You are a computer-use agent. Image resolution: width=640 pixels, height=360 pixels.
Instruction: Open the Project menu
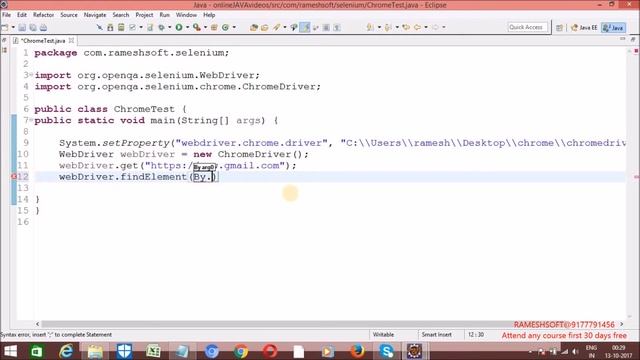pyautogui.click(x=144, y=15)
